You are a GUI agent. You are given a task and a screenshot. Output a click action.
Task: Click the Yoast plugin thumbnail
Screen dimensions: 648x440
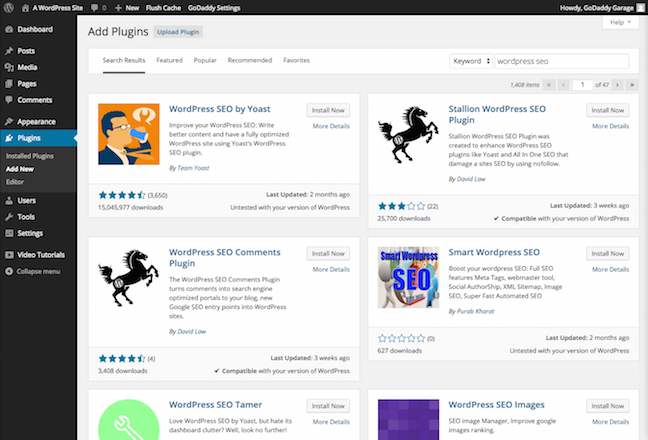coord(129,134)
